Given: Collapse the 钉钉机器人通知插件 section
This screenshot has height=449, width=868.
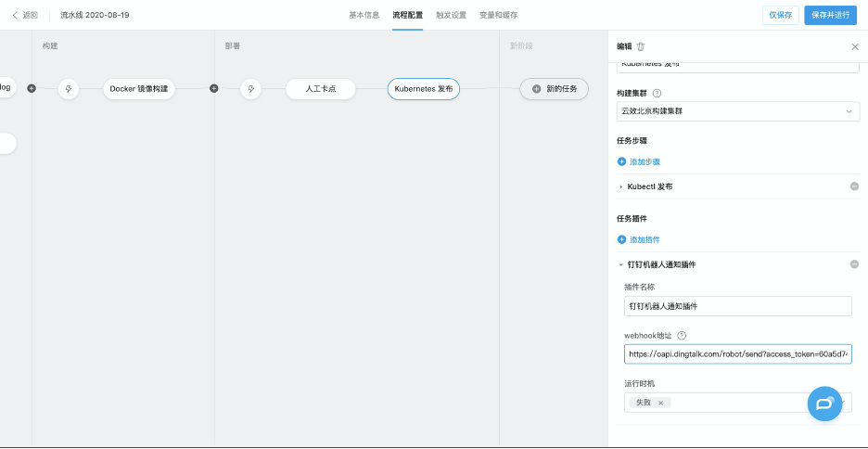Looking at the screenshot, I should point(620,264).
